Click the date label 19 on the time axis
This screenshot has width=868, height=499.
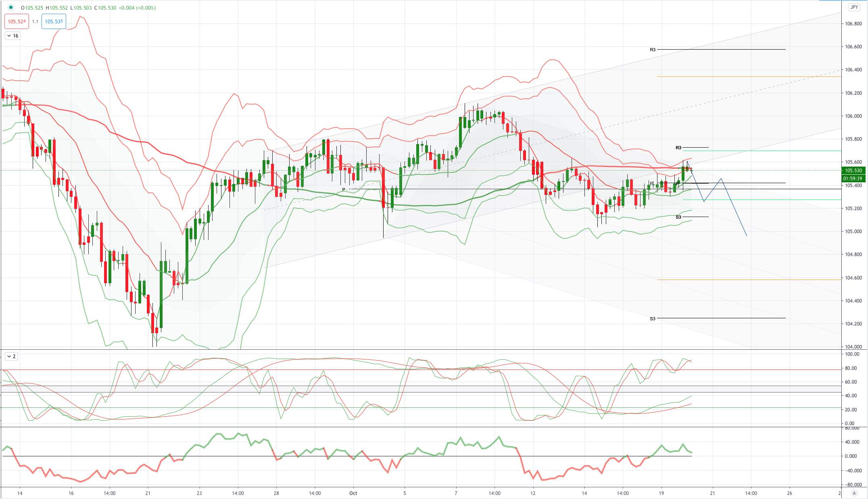661,493
